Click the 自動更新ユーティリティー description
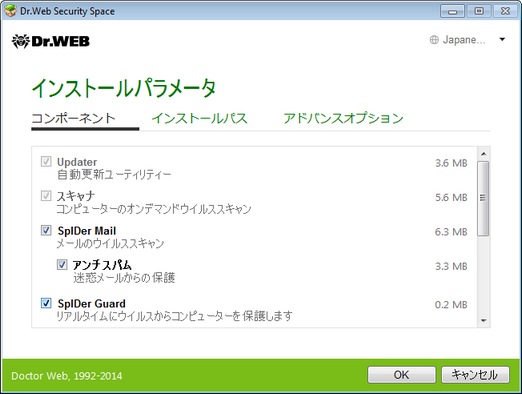The width and height of the screenshot is (522, 394). (114, 174)
